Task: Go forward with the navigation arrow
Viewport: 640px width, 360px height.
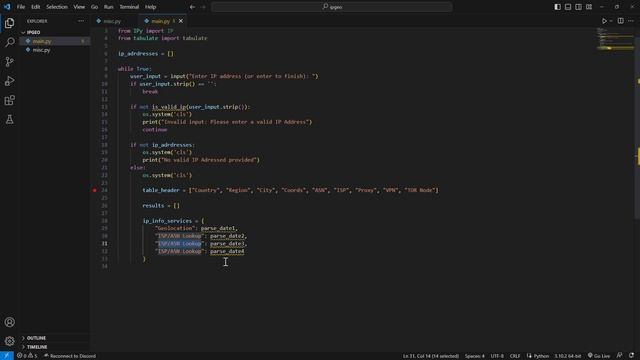Action: [203, 7]
